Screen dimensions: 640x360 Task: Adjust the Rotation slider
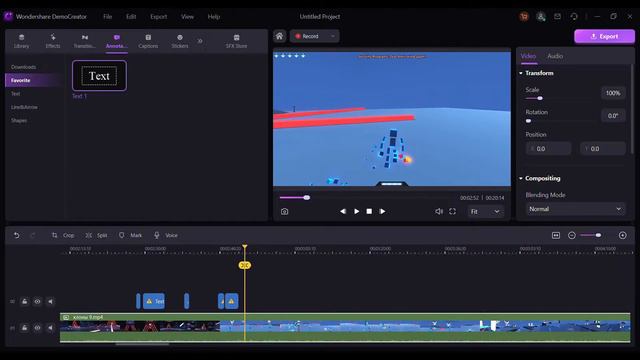pyautogui.click(x=529, y=121)
